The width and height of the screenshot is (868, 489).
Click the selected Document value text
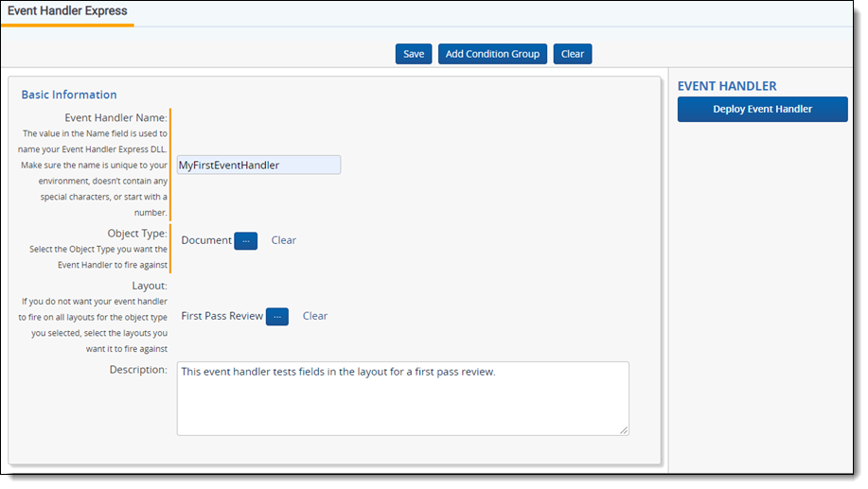205,240
